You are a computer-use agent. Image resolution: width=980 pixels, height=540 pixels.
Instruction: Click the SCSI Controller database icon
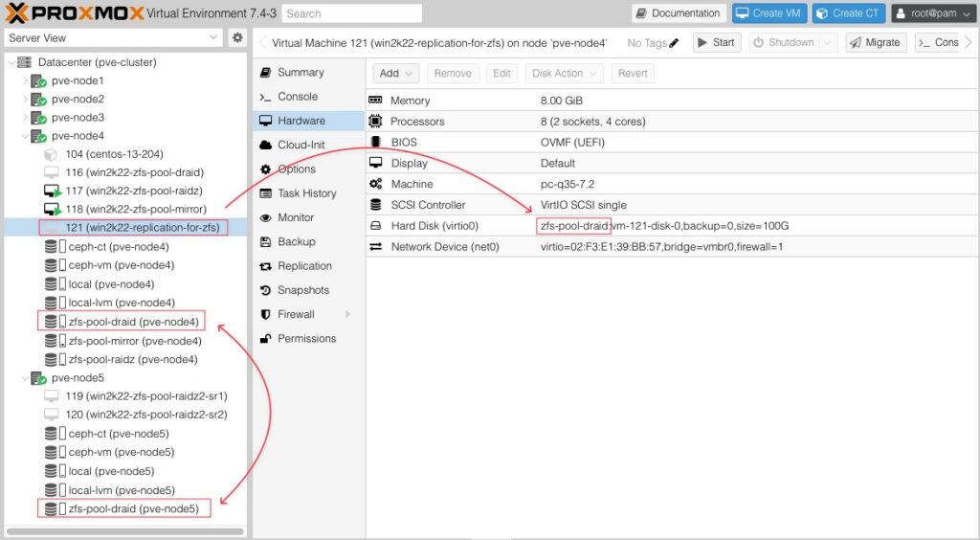click(x=375, y=204)
